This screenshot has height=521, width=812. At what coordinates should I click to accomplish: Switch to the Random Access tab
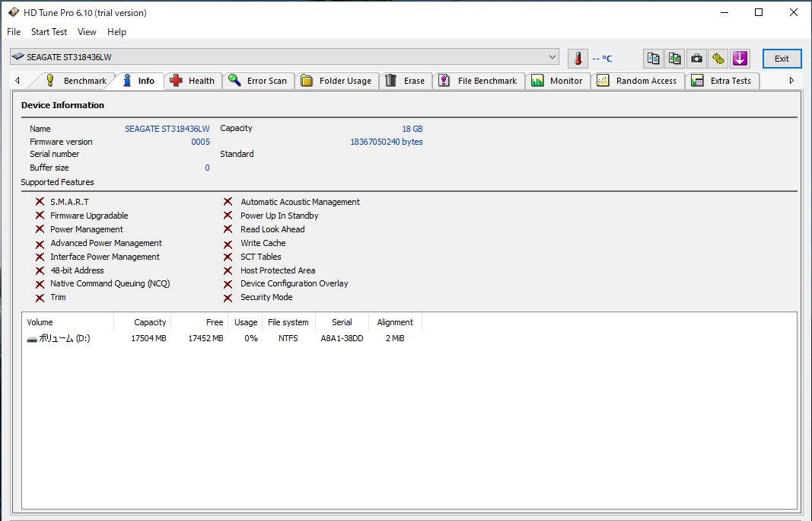tap(637, 81)
